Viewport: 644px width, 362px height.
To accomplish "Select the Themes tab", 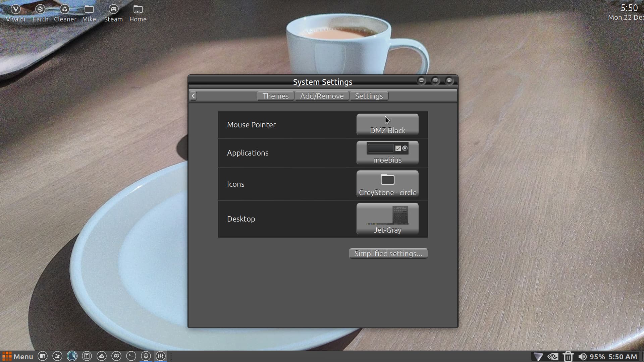I will pos(275,96).
